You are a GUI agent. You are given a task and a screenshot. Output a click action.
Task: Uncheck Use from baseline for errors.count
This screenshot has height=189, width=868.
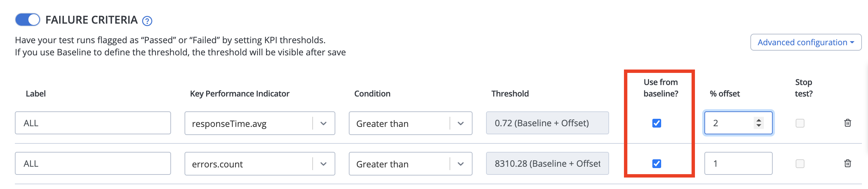[657, 164]
